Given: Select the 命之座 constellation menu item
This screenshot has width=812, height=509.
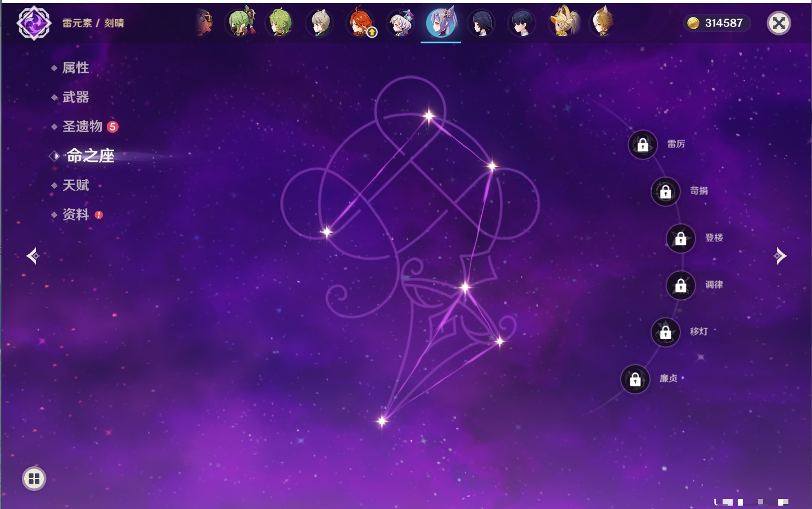Looking at the screenshot, I should pos(90,156).
